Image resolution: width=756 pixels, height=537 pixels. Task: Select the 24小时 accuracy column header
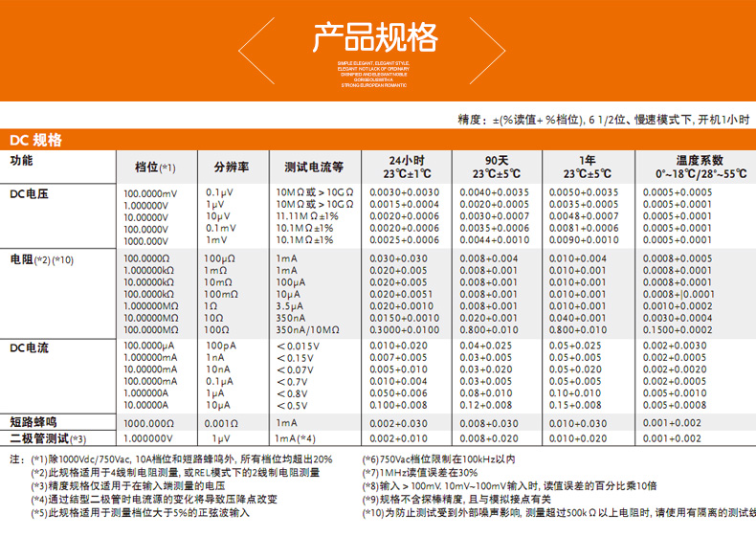point(407,167)
